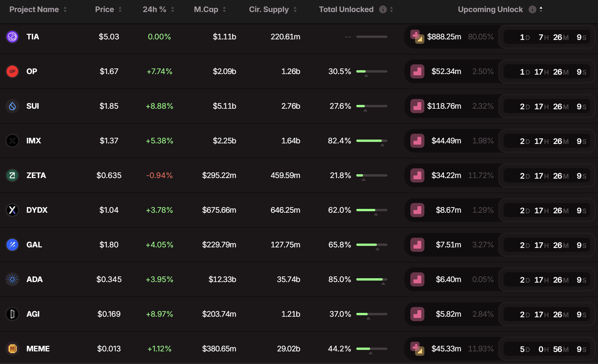Image resolution: width=598 pixels, height=364 pixels.
Task: Sort by Price column arrows
Action: pyautogui.click(x=120, y=9)
